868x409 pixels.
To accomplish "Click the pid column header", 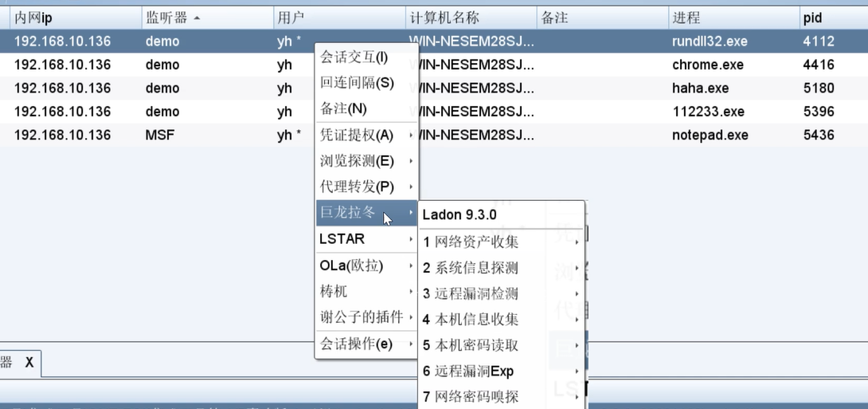I will pyautogui.click(x=812, y=18).
